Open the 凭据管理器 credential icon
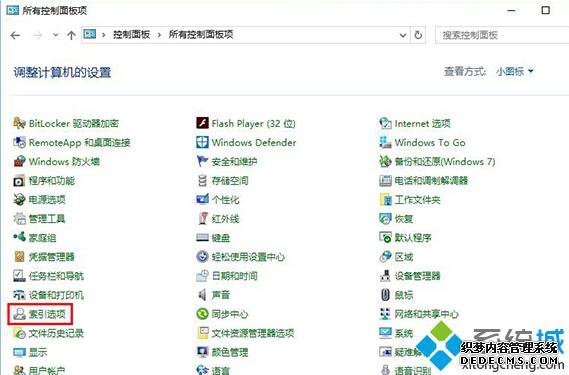 19,257
